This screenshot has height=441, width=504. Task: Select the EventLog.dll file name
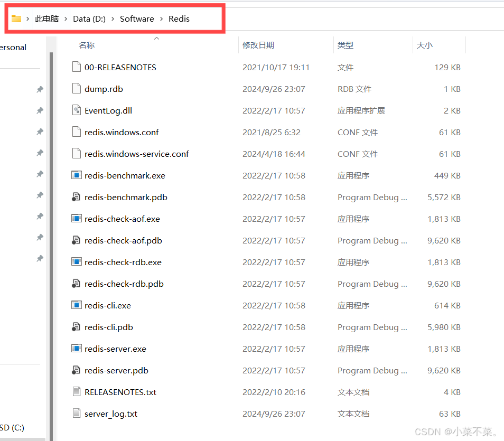108,110
